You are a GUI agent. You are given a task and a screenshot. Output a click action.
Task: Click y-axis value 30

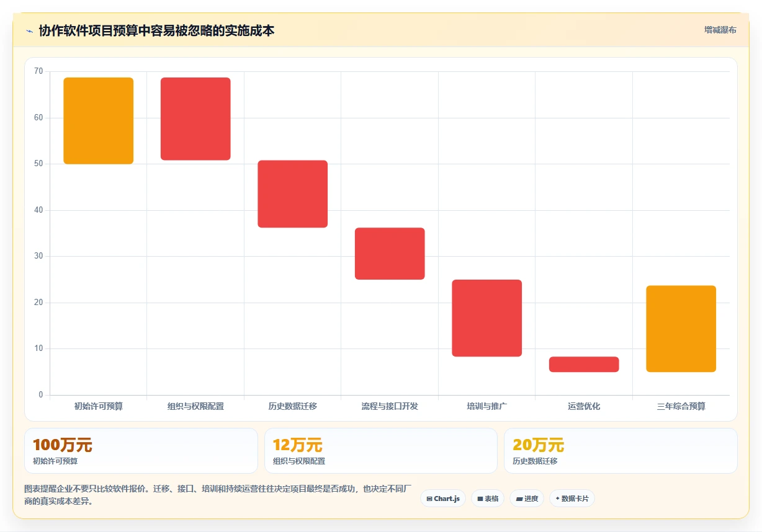point(38,256)
